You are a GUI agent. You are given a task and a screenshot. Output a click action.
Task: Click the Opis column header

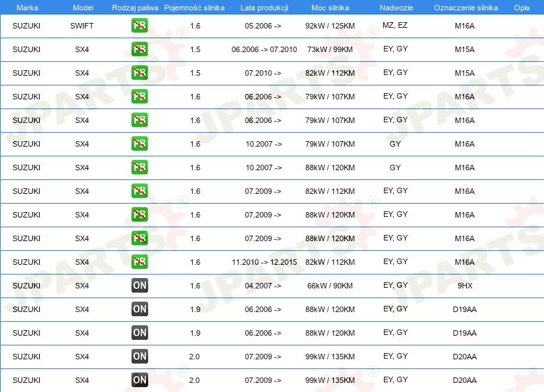pyautogui.click(x=521, y=7)
